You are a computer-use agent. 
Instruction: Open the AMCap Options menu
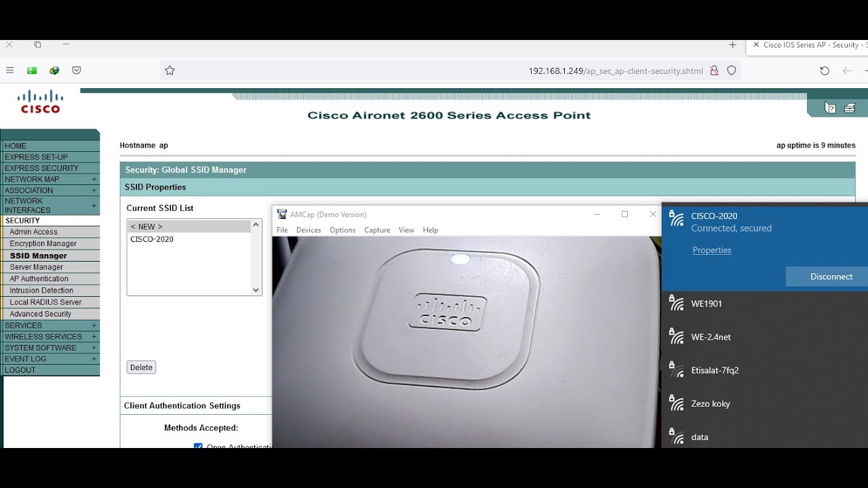point(342,230)
